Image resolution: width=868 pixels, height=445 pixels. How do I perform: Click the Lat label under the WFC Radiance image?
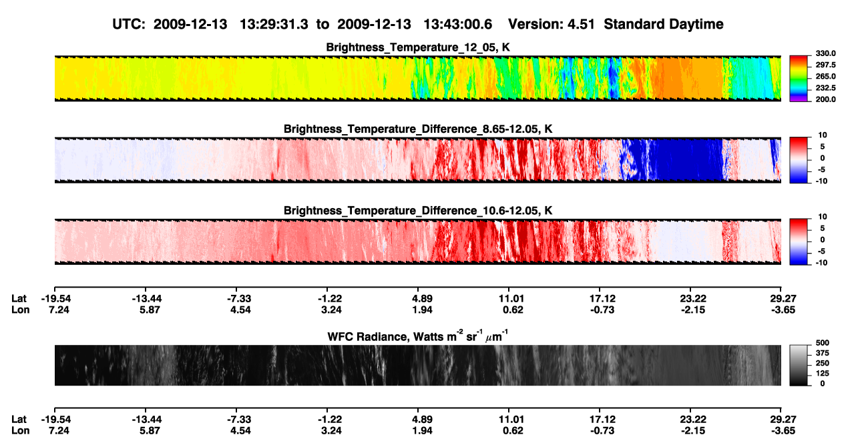(x=19, y=420)
